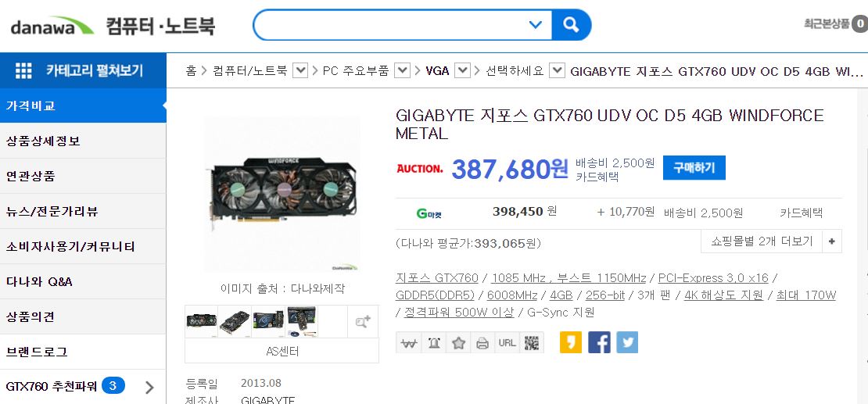The image size is (868, 404).
Task: Share on Twitter icon
Action: click(x=627, y=342)
